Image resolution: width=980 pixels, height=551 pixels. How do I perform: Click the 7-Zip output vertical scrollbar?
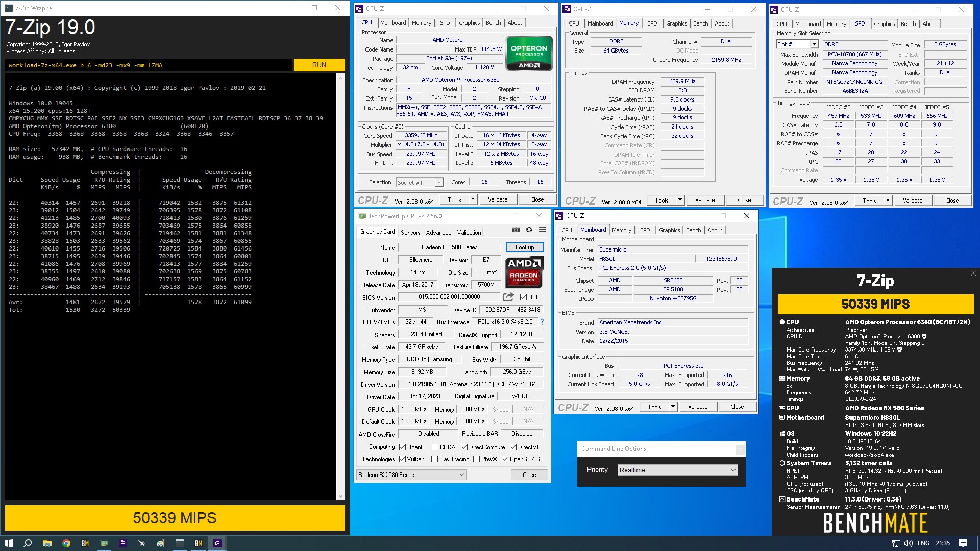coord(341,287)
